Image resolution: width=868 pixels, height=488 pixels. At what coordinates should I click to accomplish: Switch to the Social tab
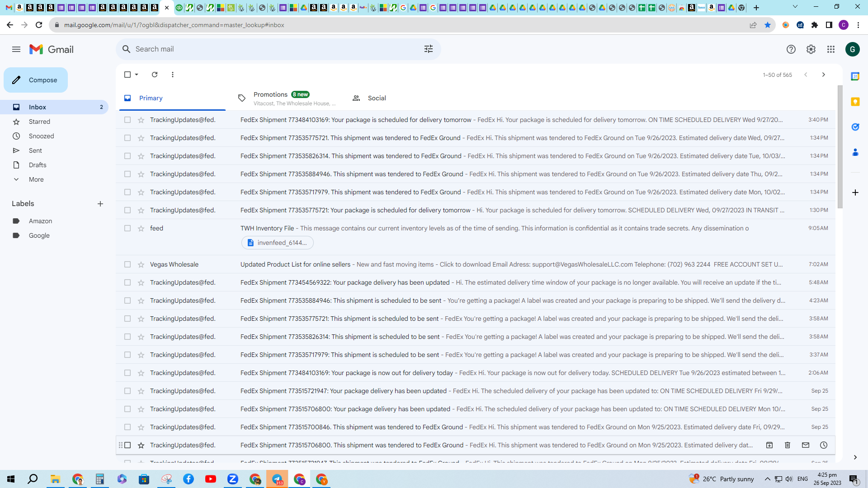400,98
